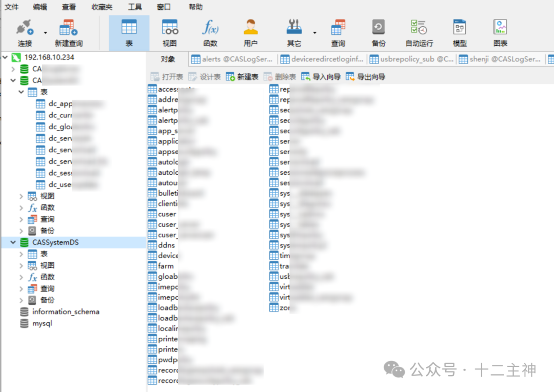Switch to the shenji @CASLogSer tab
Image resolution: width=554 pixels, height=392 pixels.
pos(501,59)
